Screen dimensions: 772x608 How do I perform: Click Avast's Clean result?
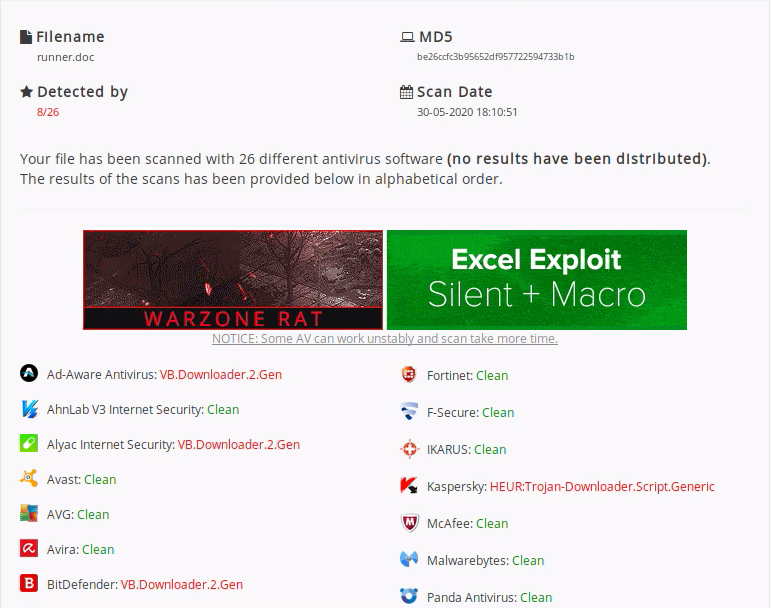pyautogui.click(x=100, y=480)
